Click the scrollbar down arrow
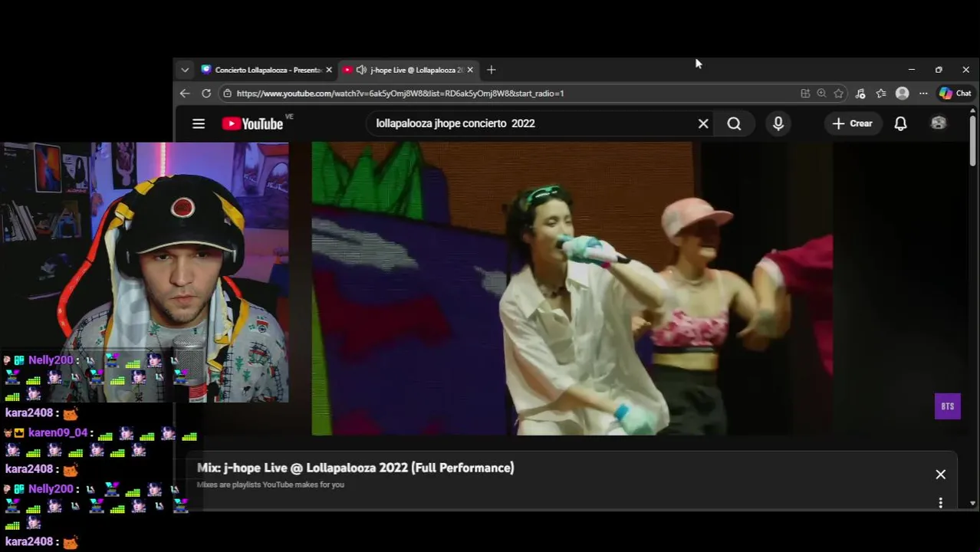The height and width of the screenshot is (552, 980). (972, 504)
